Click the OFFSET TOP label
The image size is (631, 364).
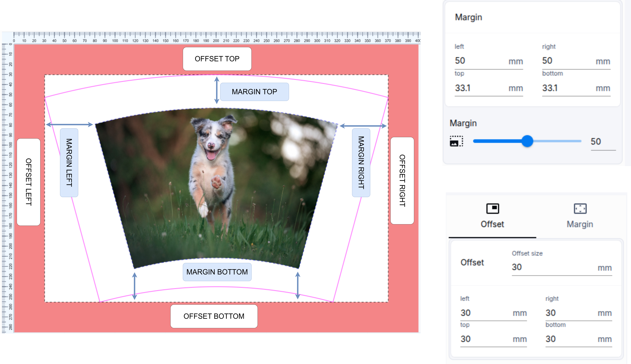point(217,59)
